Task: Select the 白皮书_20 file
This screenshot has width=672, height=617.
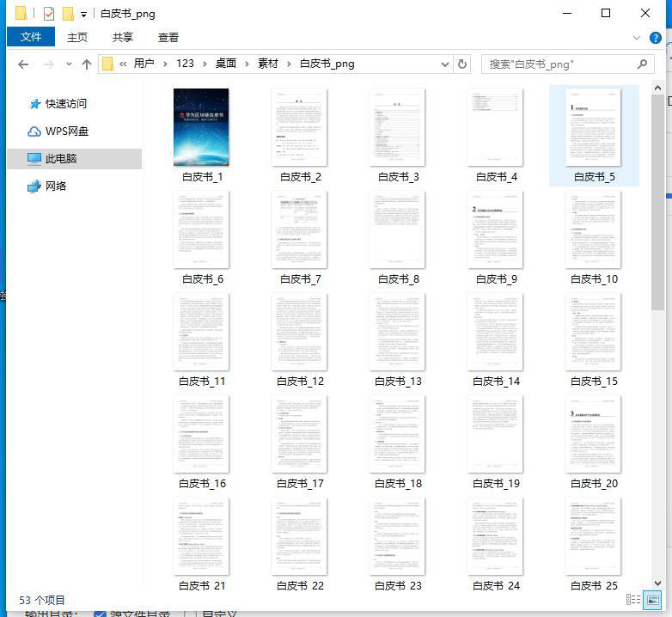Action: coord(594,443)
